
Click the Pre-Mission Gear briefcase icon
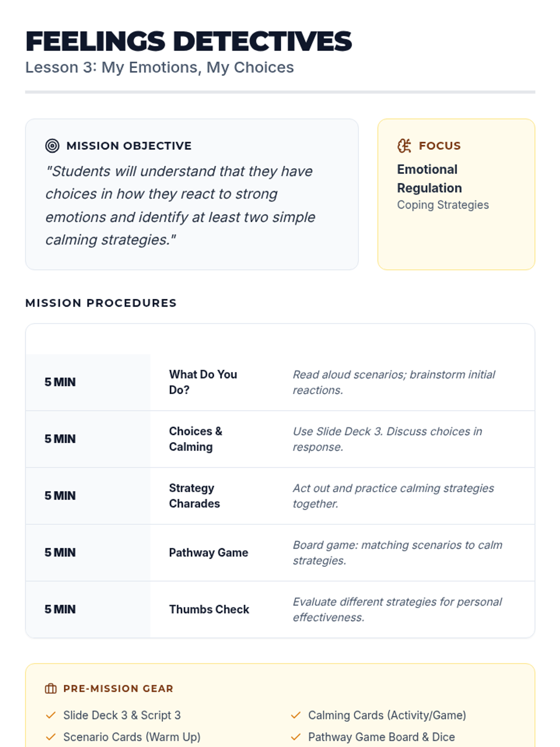point(51,689)
